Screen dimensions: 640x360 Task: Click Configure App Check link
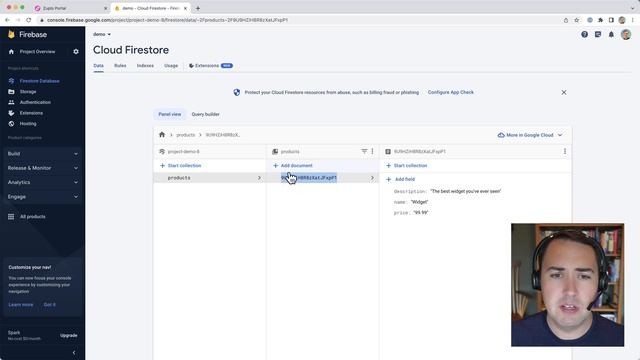pyautogui.click(x=451, y=93)
